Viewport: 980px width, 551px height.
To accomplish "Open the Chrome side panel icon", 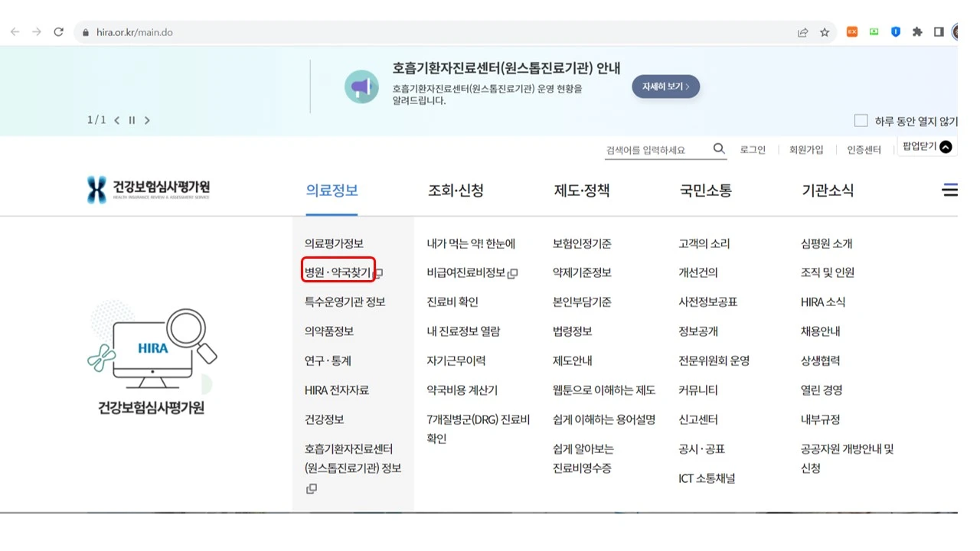I will [x=938, y=31].
